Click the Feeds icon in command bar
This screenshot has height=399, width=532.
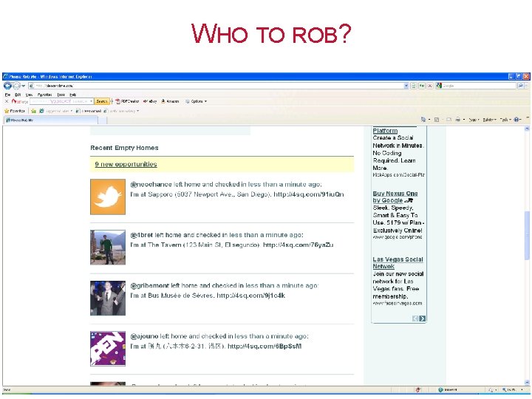coord(437,120)
